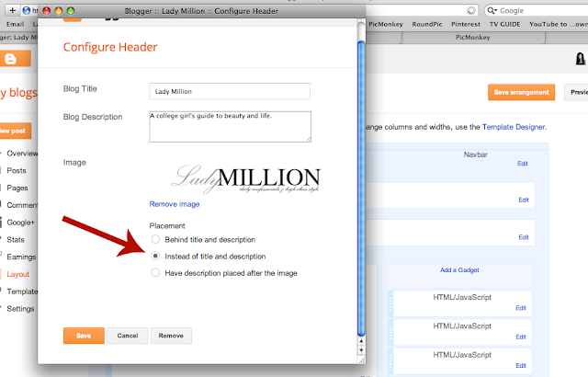Click the New post button
This screenshot has width=588, height=377.
point(15,131)
